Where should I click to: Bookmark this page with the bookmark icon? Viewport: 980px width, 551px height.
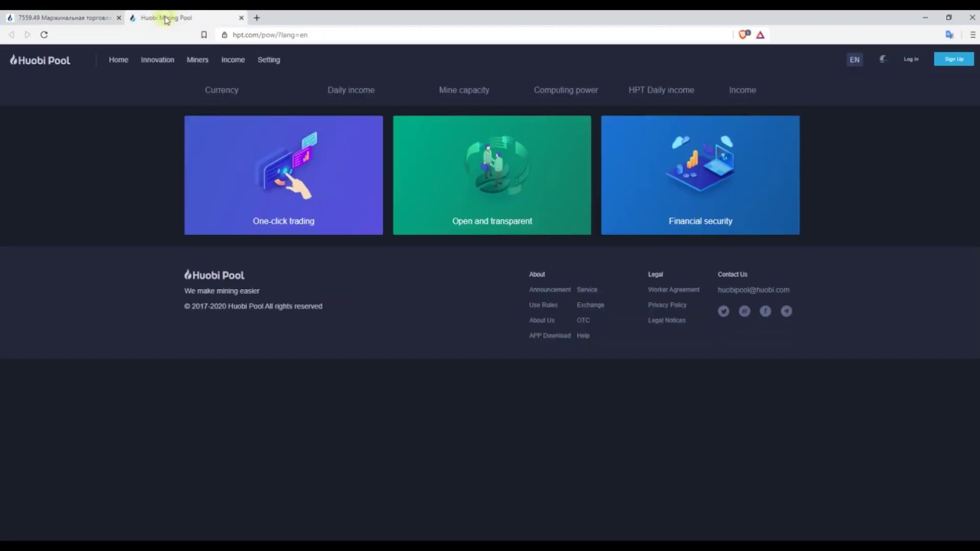204,34
